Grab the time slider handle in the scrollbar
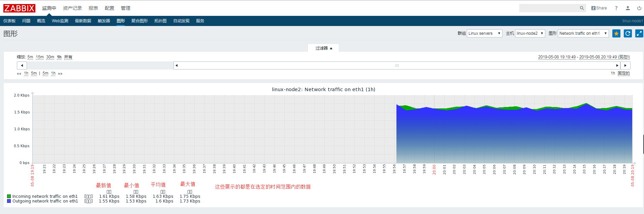 click(397, 65)
